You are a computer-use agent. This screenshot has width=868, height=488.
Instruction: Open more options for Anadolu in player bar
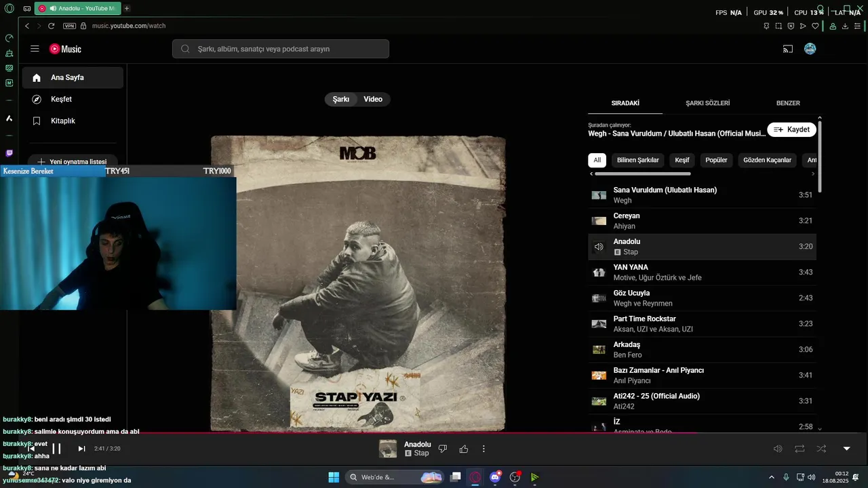click(x=484, y=449)
